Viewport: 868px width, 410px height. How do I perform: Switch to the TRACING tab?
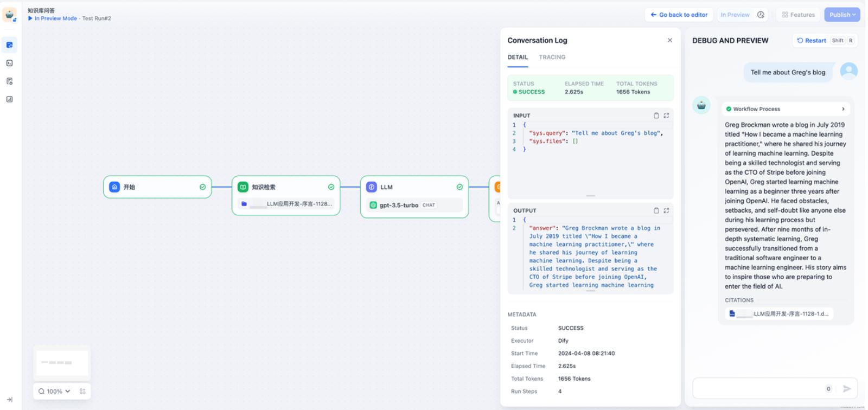tap(552, 57)
